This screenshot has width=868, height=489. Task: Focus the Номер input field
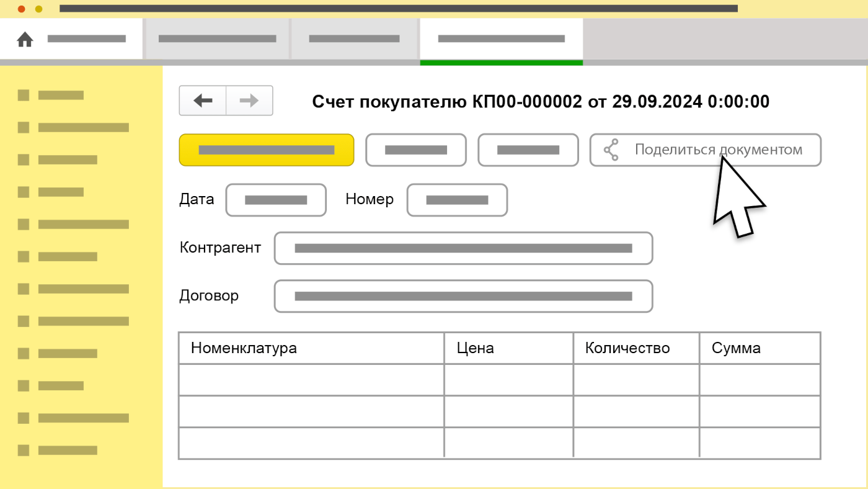[457, 200]
